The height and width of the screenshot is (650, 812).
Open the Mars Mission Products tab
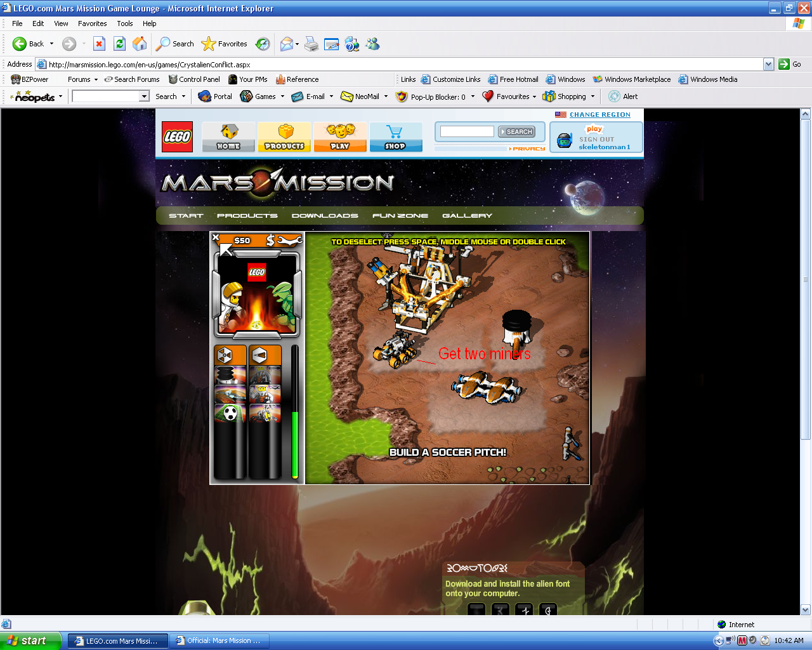247,216
